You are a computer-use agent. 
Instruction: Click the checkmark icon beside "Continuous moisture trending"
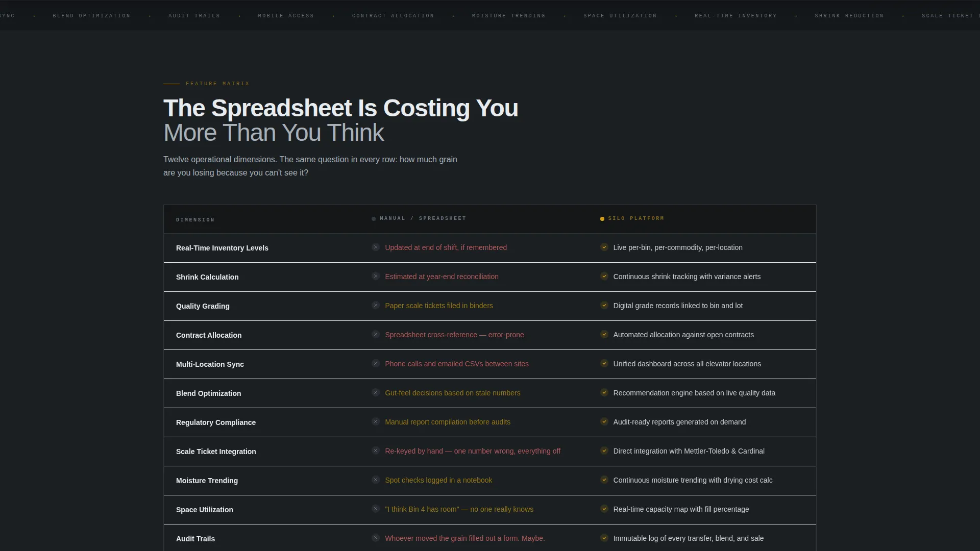(x=604, y=480)
